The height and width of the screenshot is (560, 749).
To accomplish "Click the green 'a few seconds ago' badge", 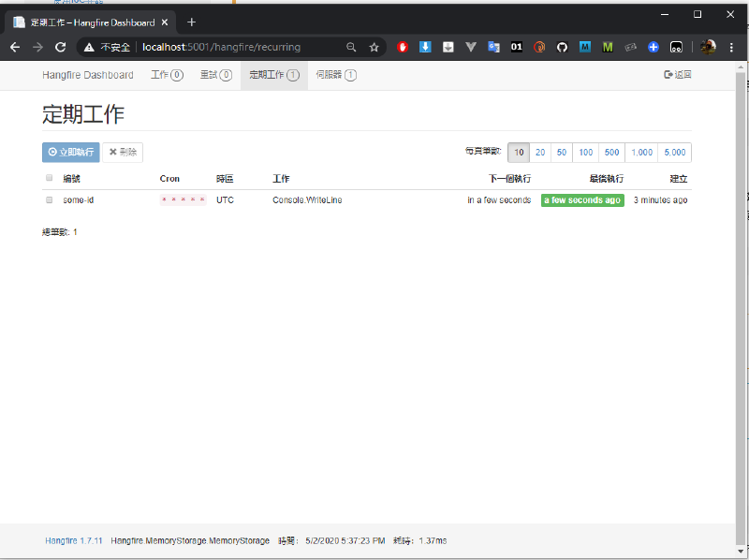I will tap(582, 199).
